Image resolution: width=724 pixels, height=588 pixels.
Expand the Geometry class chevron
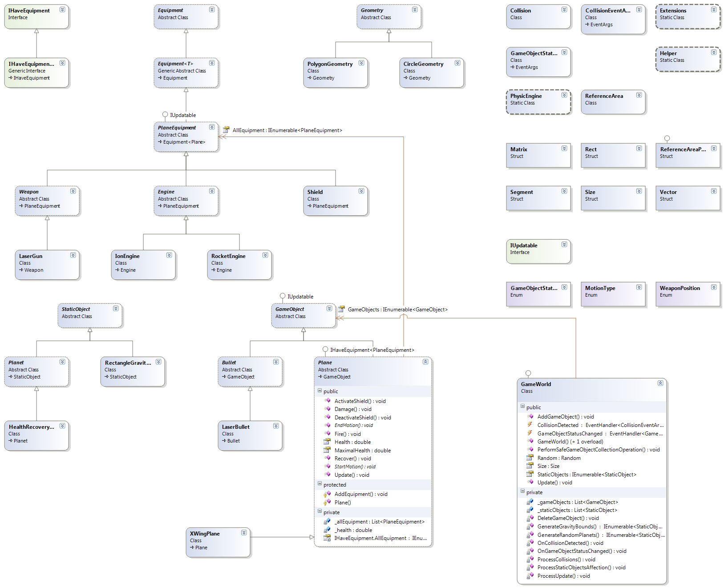click(x=415, y=9)
